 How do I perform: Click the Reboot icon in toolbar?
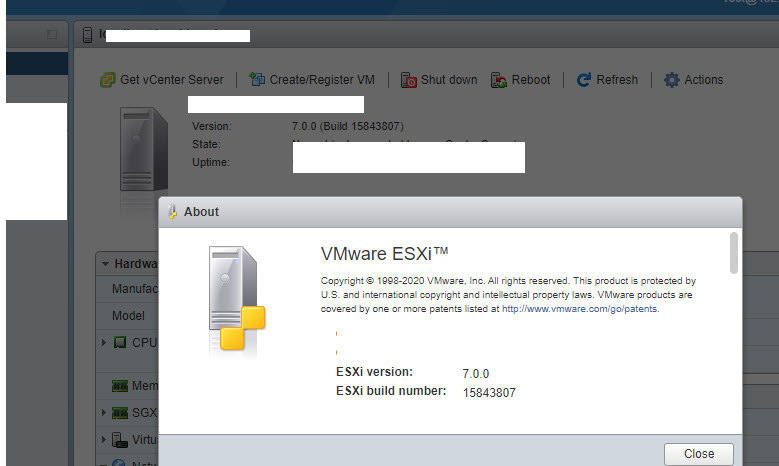(499, 80)
